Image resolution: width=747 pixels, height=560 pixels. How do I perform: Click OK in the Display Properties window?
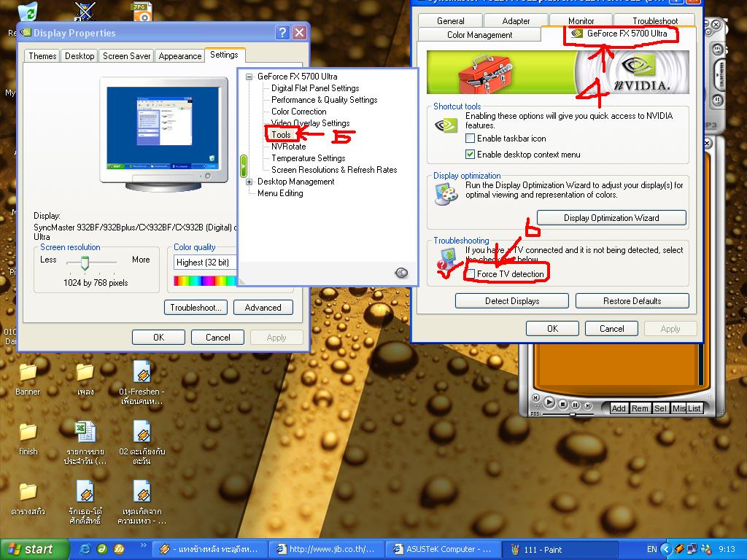[158, 337]
